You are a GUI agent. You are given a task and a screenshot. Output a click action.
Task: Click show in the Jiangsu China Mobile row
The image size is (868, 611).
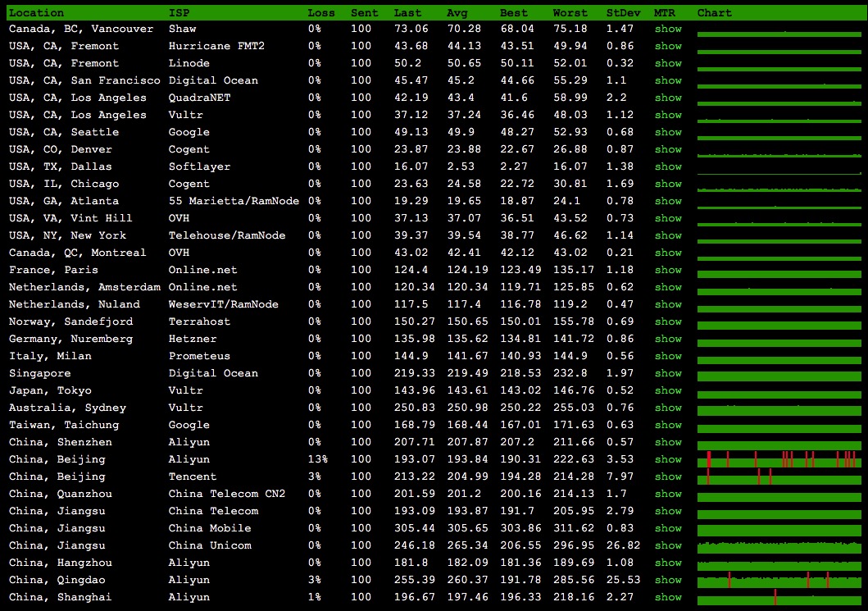coord(668,528)
